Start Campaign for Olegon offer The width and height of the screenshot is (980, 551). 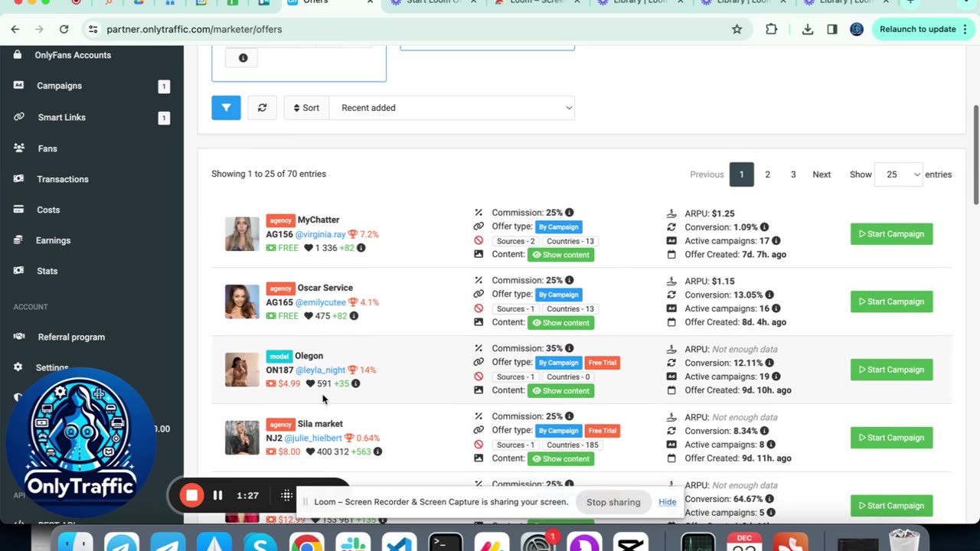point(891,370)
